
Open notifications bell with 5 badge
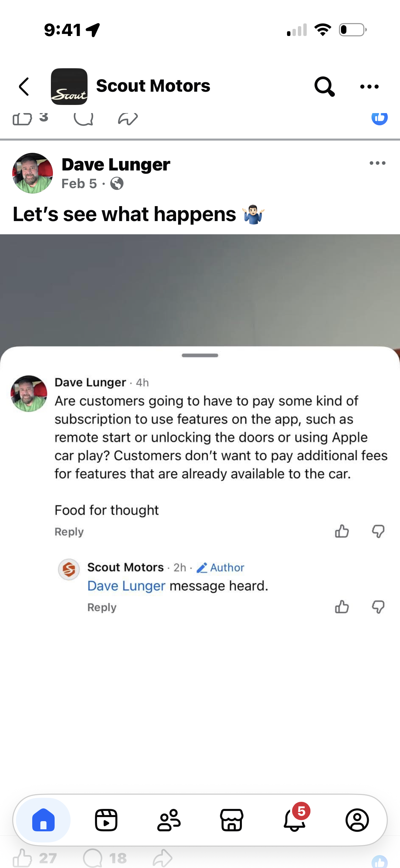pyautogui.click(x=294, y=819)
